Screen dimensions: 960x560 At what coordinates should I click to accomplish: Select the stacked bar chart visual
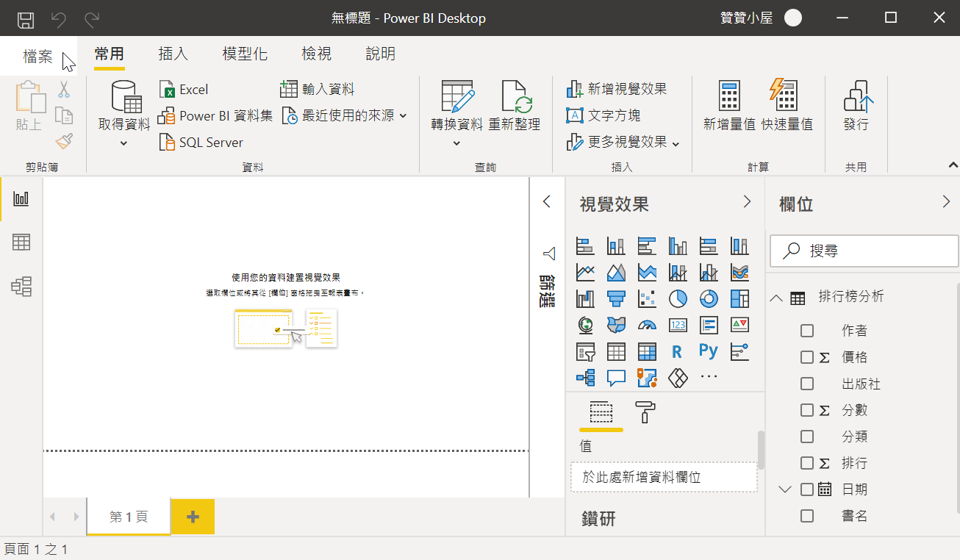click(x=585, y=246)
